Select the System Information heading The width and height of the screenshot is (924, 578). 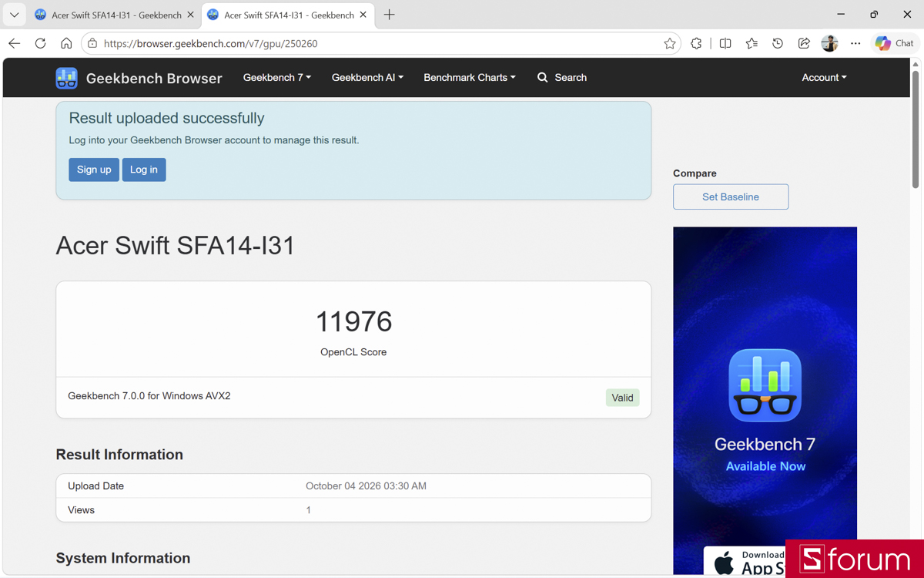pos(123,558)
